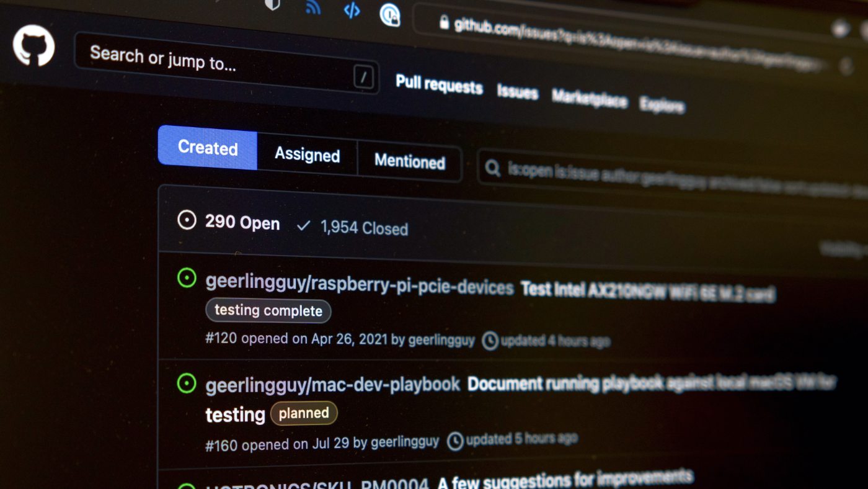
Task: Click the checkmark icon beside Closed count
Action: point(303,226)
